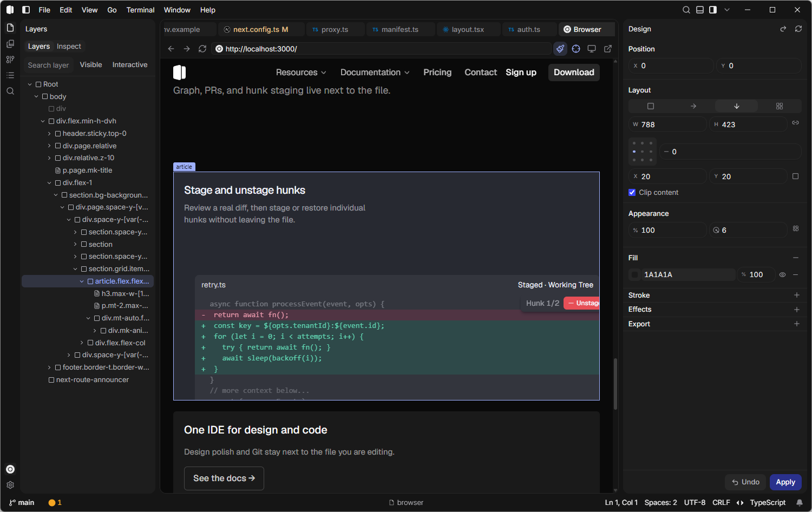Toggle the bottom panel layout icon in title bar
This screenshot has width=812, height=512.
coord(700,10)
